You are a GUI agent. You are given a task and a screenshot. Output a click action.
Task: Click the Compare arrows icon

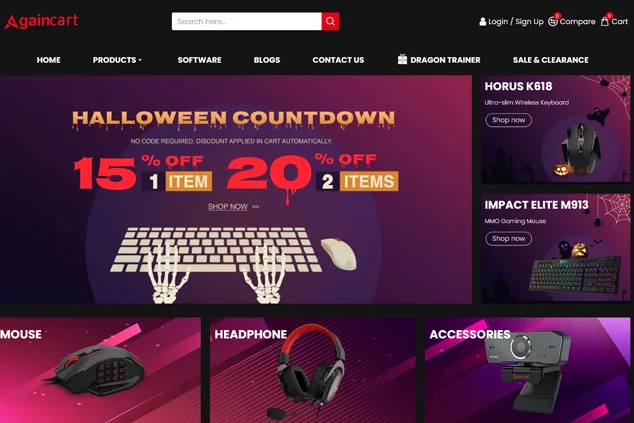[553, 21]
